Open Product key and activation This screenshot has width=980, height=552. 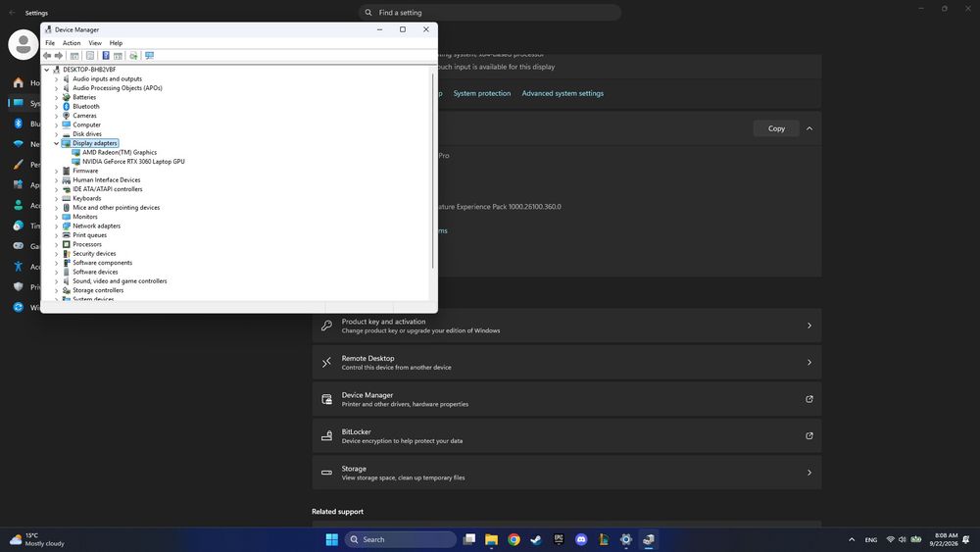pos(566,326)
